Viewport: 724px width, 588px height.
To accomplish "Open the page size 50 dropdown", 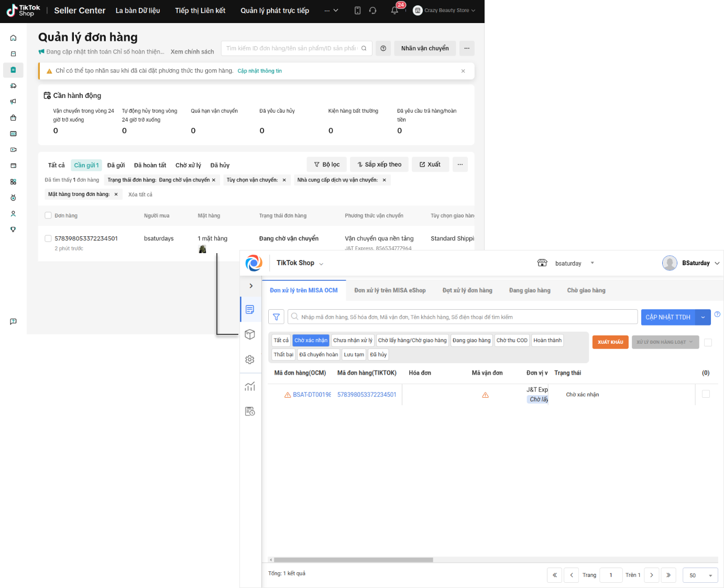I will tap(700, 575).
